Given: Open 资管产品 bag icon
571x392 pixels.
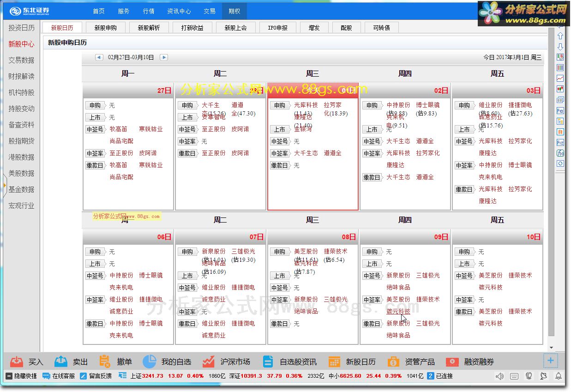Looking at the screenshot, I should [393, 362].
